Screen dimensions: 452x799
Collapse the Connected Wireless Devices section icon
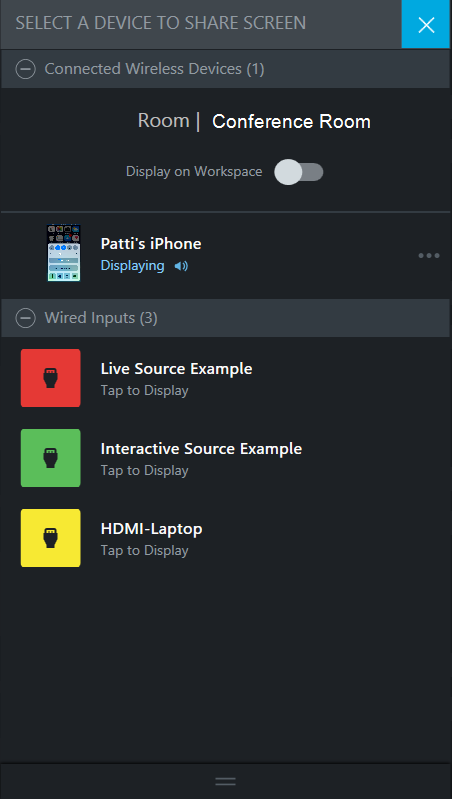click(x=25, y=69)
